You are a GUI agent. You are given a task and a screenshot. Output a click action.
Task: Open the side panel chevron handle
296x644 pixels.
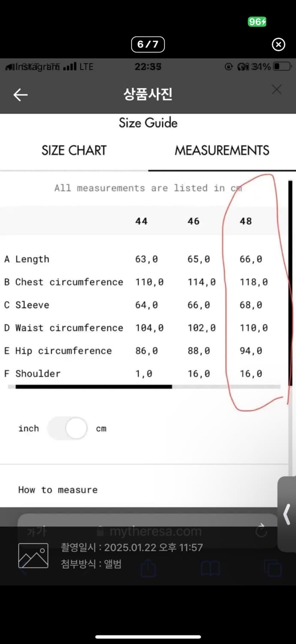coord(287,514)
